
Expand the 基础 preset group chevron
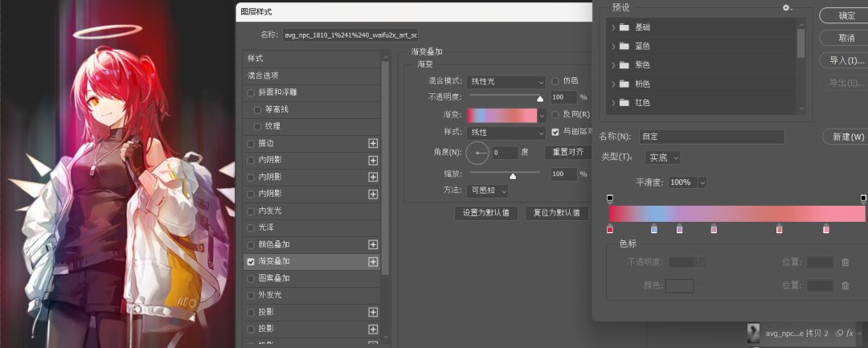612,27
